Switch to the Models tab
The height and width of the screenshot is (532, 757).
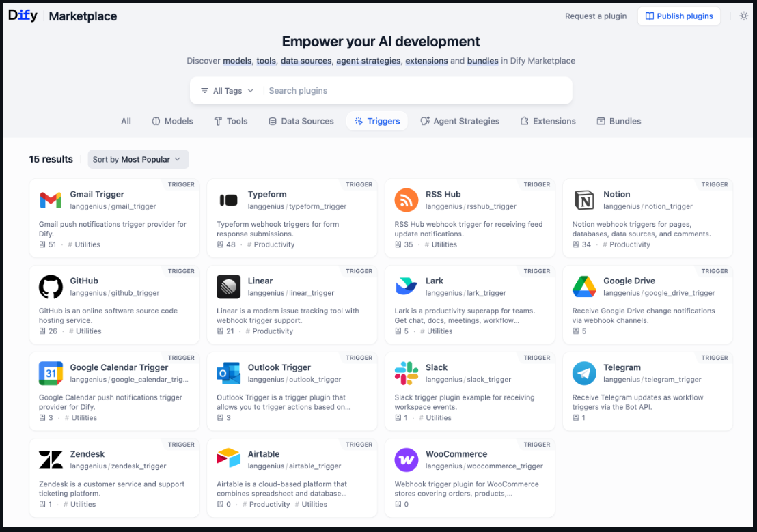click(x=172, y=121)
